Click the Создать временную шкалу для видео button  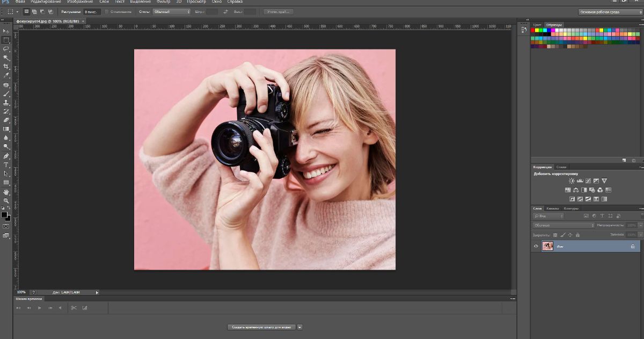click(x=262, y=327)
